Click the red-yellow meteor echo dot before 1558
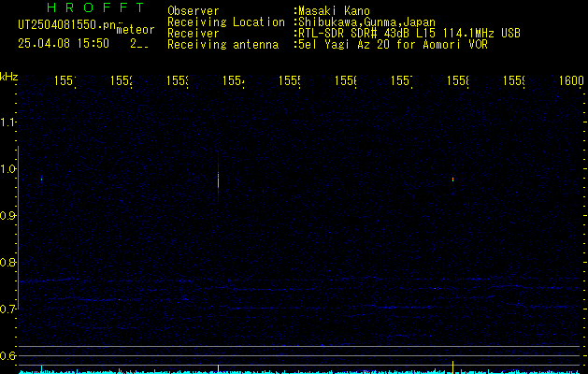The image size is (588, 374). point(453,180)
